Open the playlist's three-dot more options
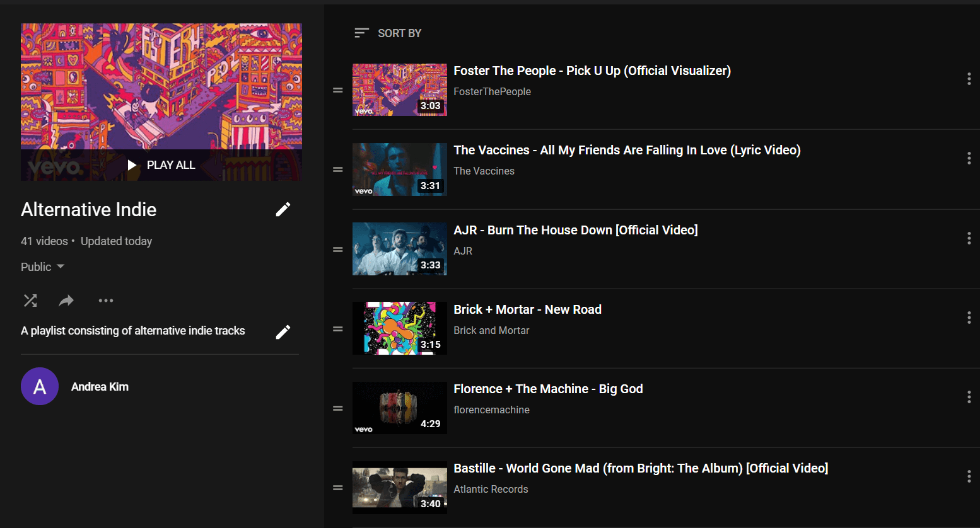 coord(106,301)
